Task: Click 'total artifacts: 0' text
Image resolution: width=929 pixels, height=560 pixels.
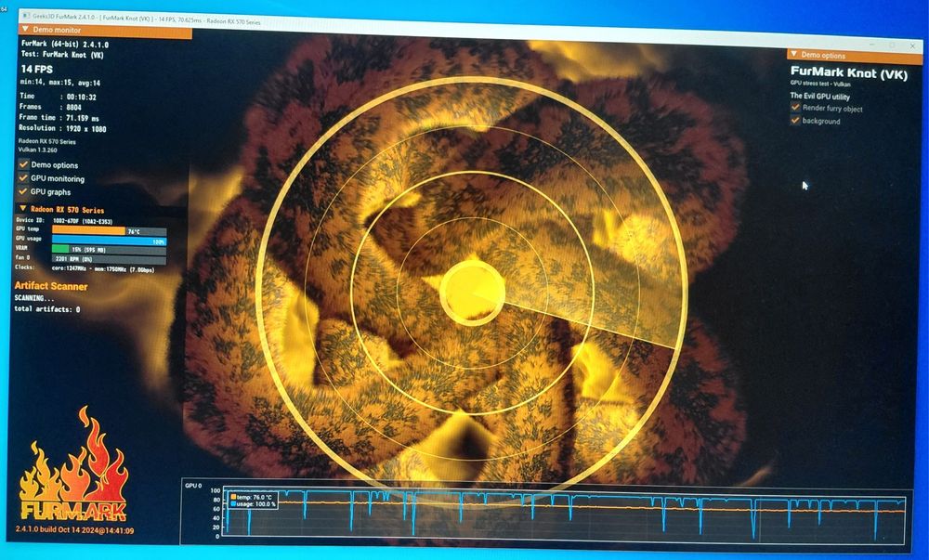Action: point(47,308)
